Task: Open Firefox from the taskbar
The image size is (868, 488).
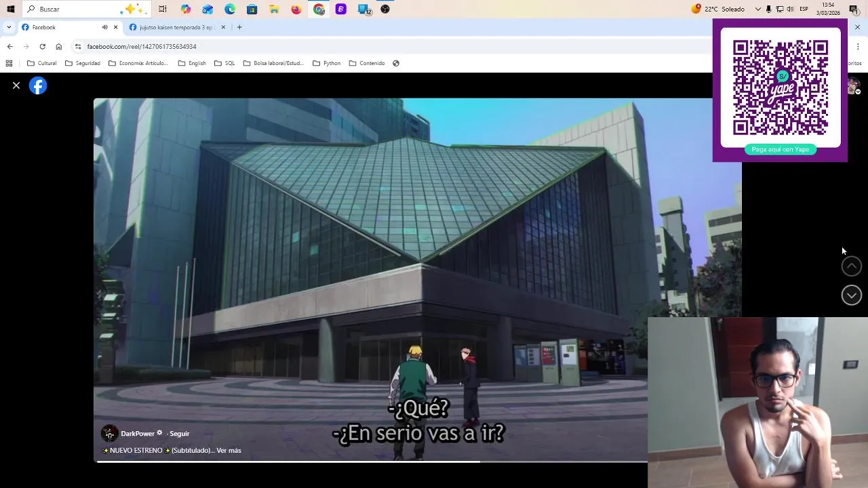Action: [296, 9]
